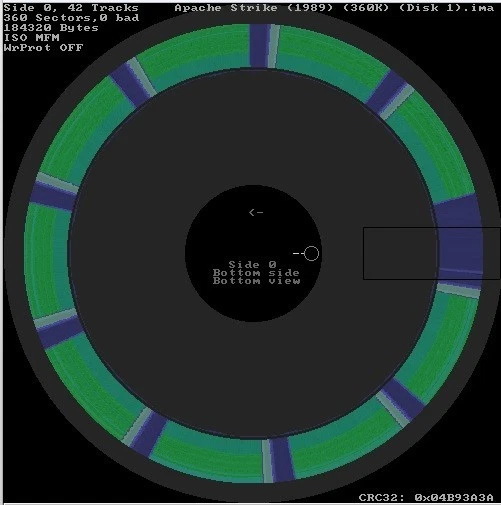Click the rotation direction arrow near center
This screenshot has width=501, height=505.
pos(256,212)
